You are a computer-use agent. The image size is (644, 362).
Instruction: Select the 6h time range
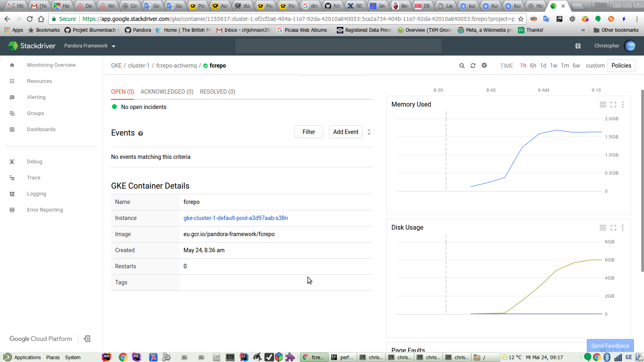point(533,66)
